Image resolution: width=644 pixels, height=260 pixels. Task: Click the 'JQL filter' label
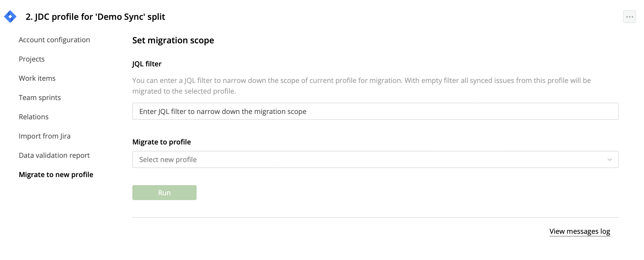pyautogui.click(x=147, y=64)
